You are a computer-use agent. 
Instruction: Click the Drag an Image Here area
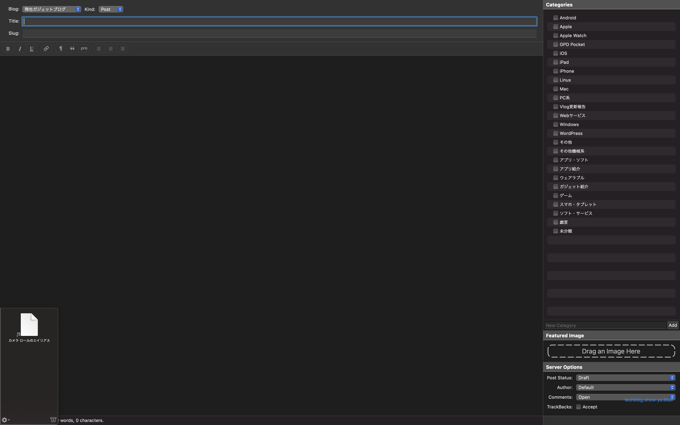(x=611, y=351)
